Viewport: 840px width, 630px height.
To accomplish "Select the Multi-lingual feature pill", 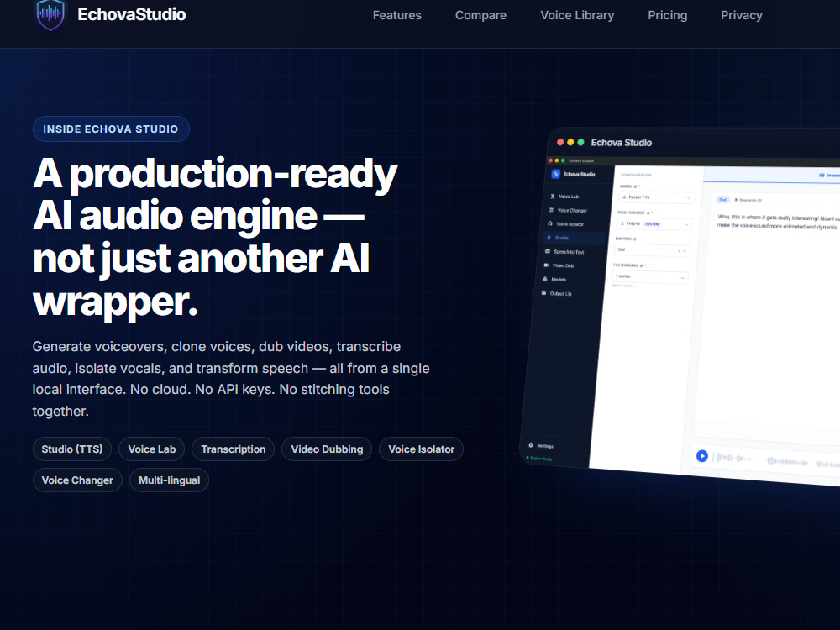I will (x=170, y=480).
